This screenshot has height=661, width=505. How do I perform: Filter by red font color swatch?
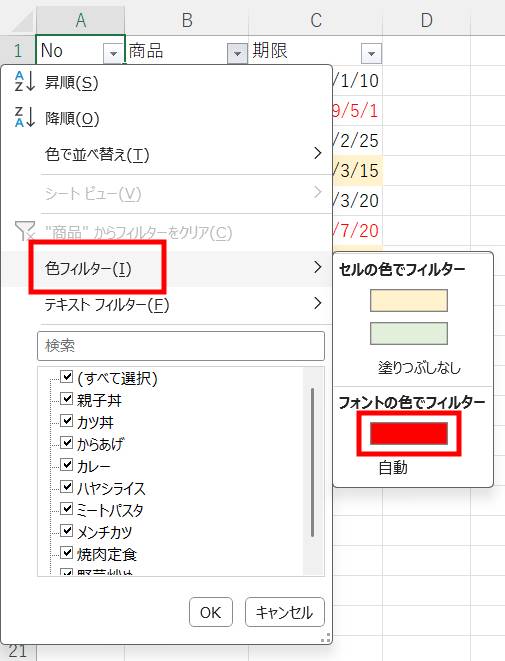[x=408, y=433]
